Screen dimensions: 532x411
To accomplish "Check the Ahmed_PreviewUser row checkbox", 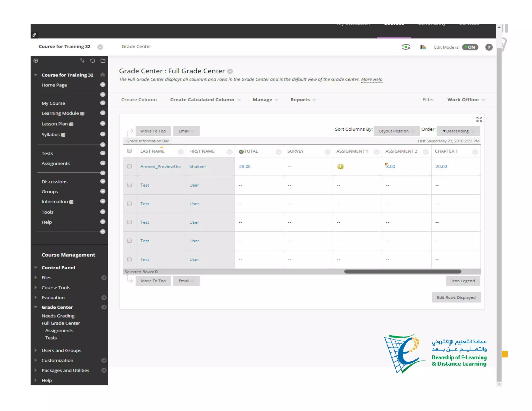I will tap(129, 166).
